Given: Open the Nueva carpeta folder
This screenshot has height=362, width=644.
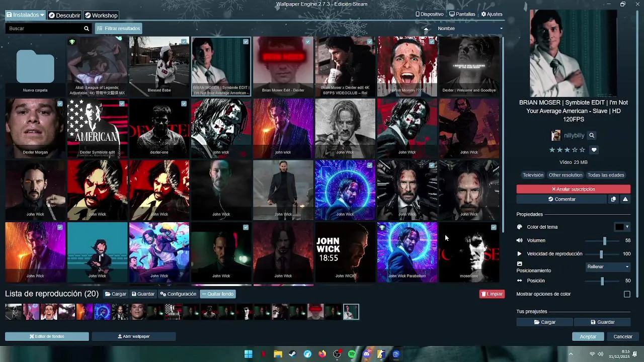Looking at the screenshot, I should (35, 66).
